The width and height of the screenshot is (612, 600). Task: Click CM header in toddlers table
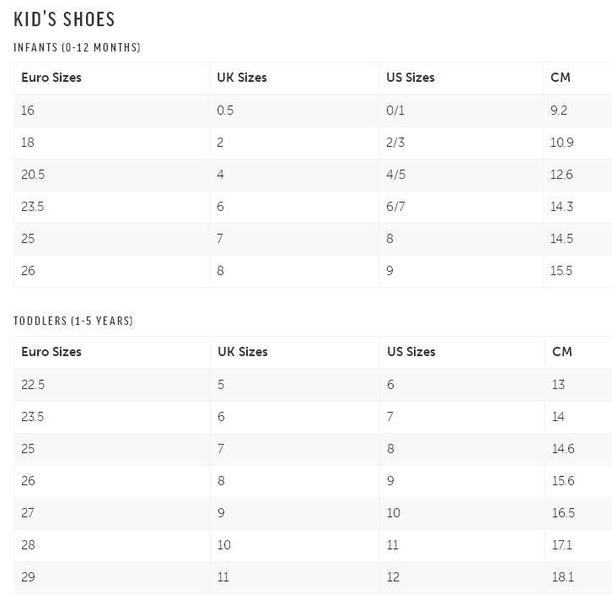tap(561, 352)
